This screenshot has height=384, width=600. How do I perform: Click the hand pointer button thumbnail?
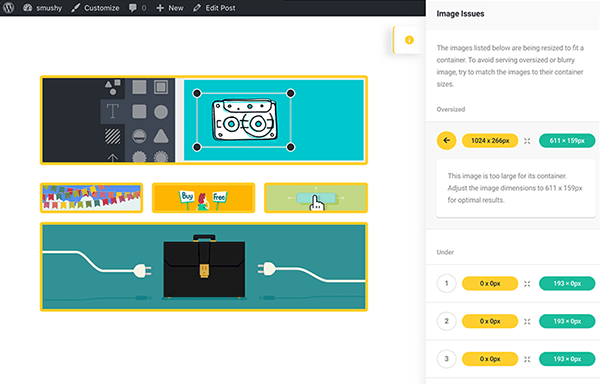(x=316, y=198)
